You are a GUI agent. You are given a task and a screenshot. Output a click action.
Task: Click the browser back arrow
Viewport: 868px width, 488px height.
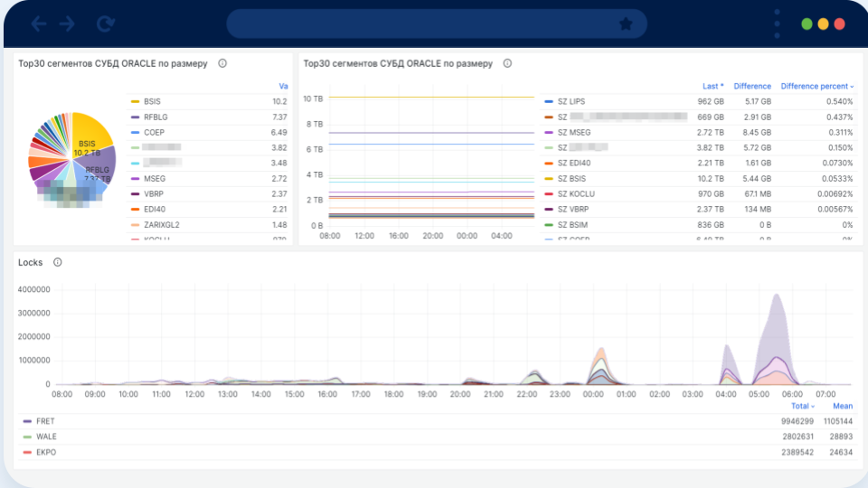[40, 23]
